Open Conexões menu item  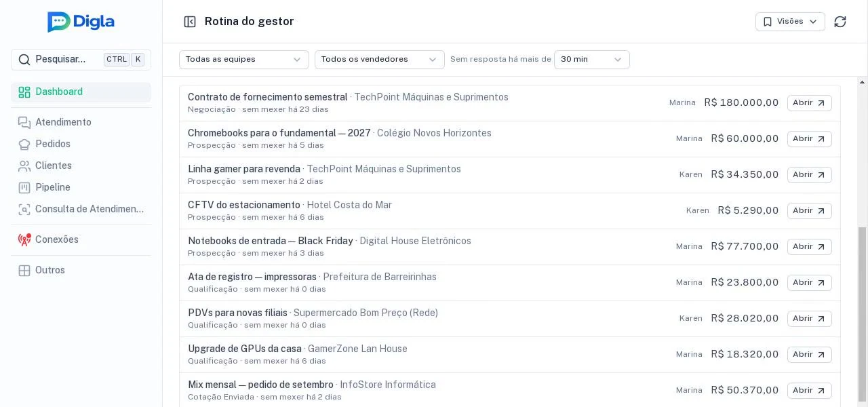tap(81, 239)
